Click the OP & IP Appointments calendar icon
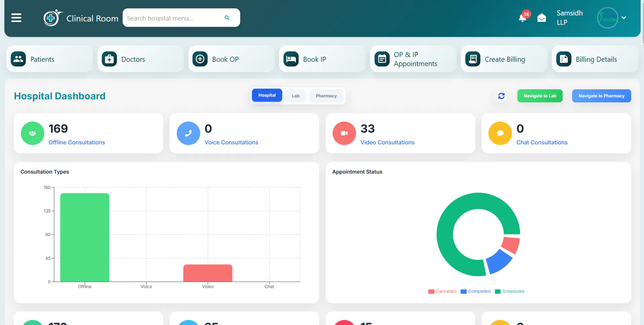 (x=382, y=59)
